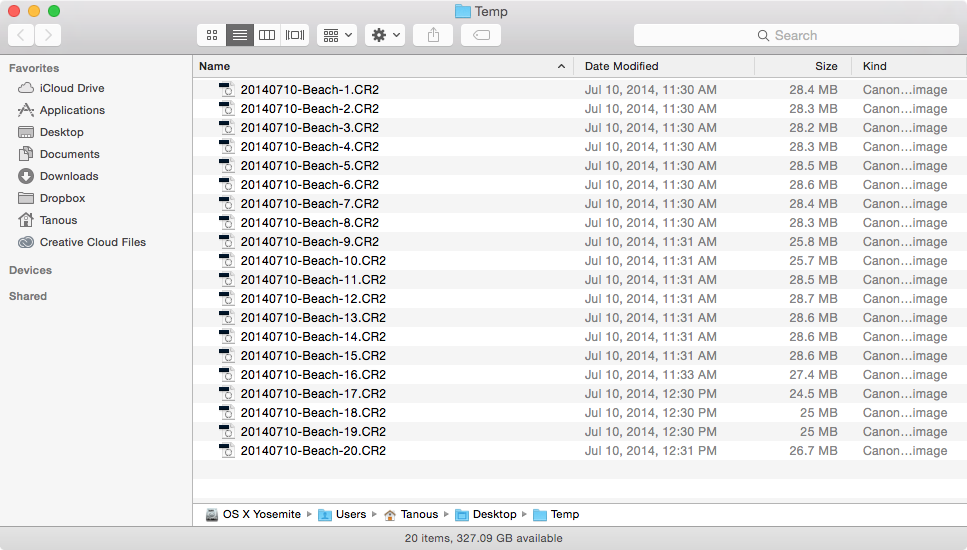
Task: Select file 20140710-Beach-4.CR2
Action: tap(310, 147)
